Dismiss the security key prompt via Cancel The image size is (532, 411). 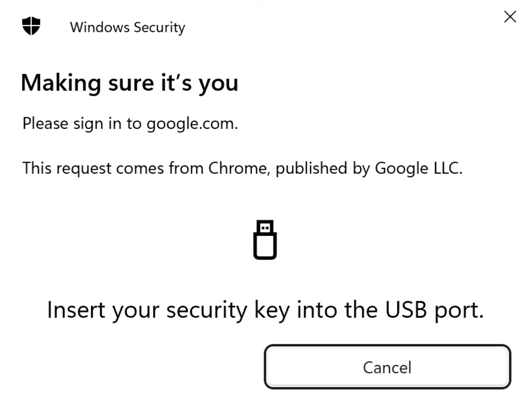click(x=387, y=367)
